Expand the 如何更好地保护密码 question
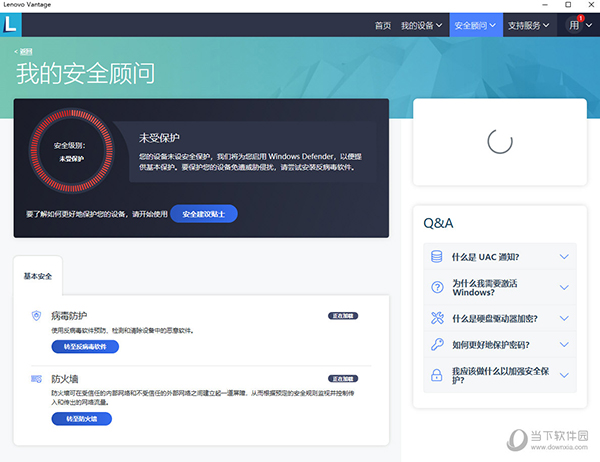Screen dimensions: 600x462 500,344
